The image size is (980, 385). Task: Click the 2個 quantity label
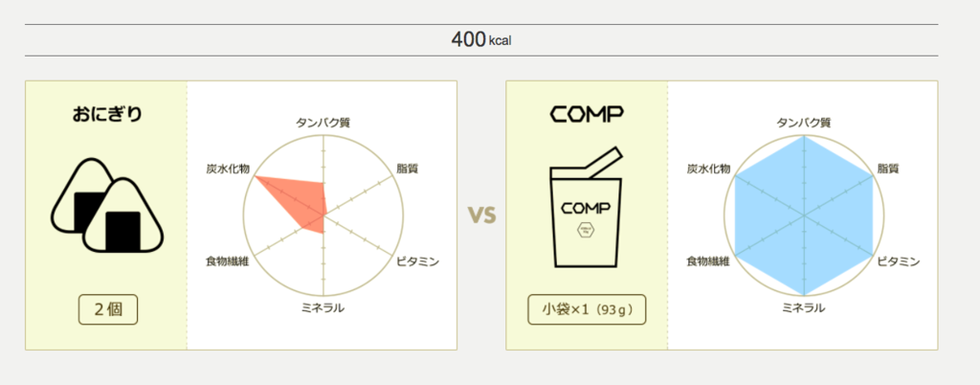(x=108, y=309)
